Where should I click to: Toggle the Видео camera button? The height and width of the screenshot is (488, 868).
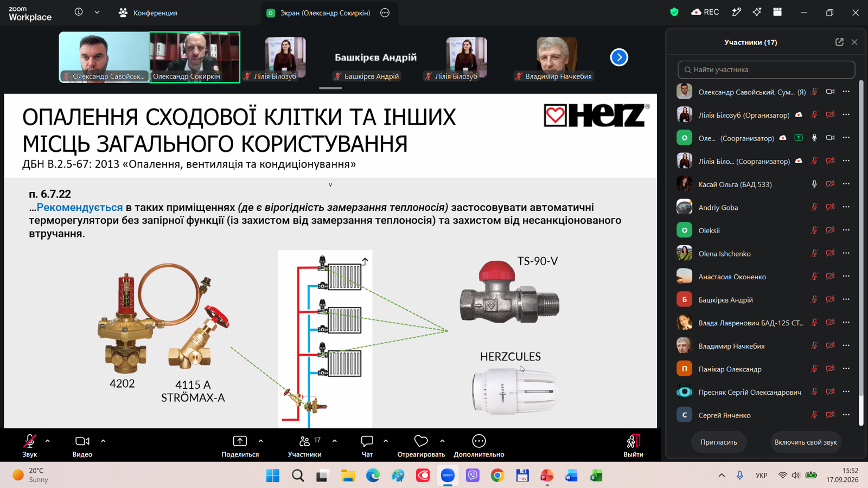[x=82, y=441]
